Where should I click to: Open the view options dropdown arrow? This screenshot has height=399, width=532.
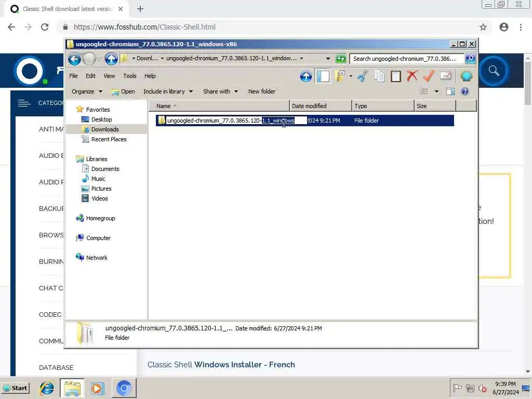(x=436, y=91)
